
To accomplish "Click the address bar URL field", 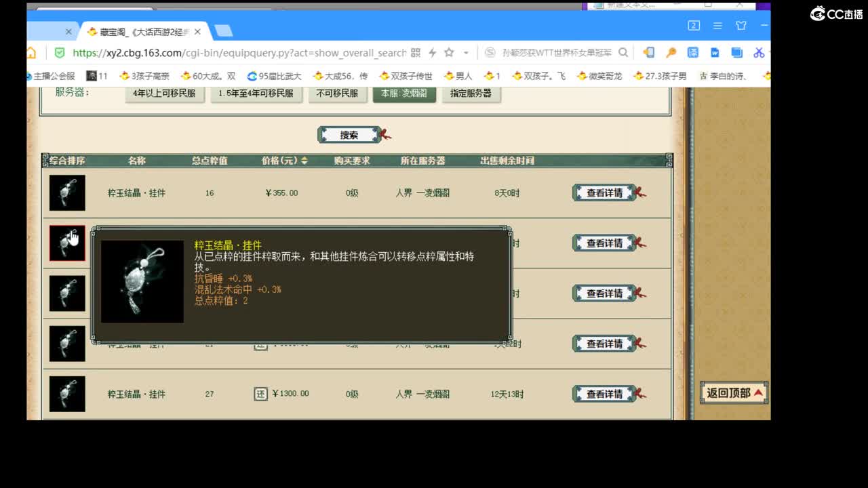I will 239,53.
